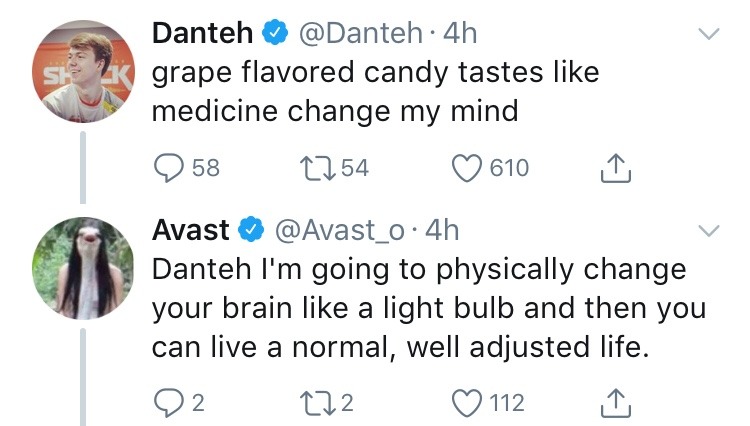This screenshot has height=426, width=750.
Task: Visit the @Avast_o handle link
Action: (340, 230)
